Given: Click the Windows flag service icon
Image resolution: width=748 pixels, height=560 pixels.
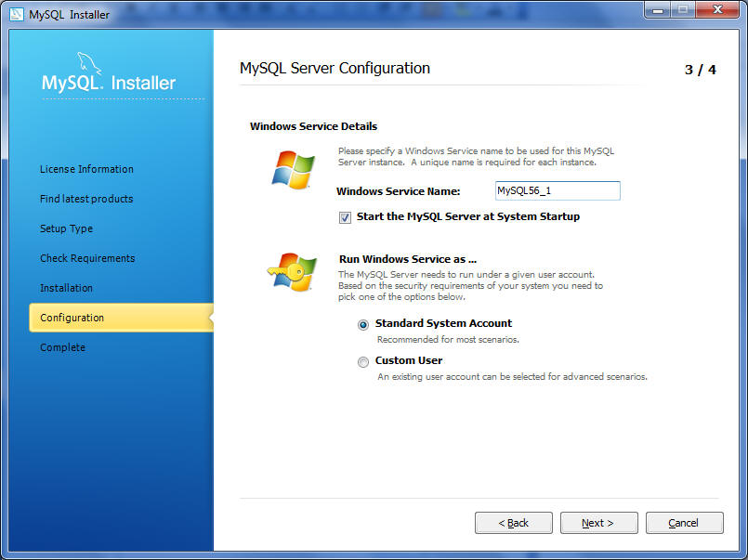Looking at the screenshot, I should [x=294, y=169].
